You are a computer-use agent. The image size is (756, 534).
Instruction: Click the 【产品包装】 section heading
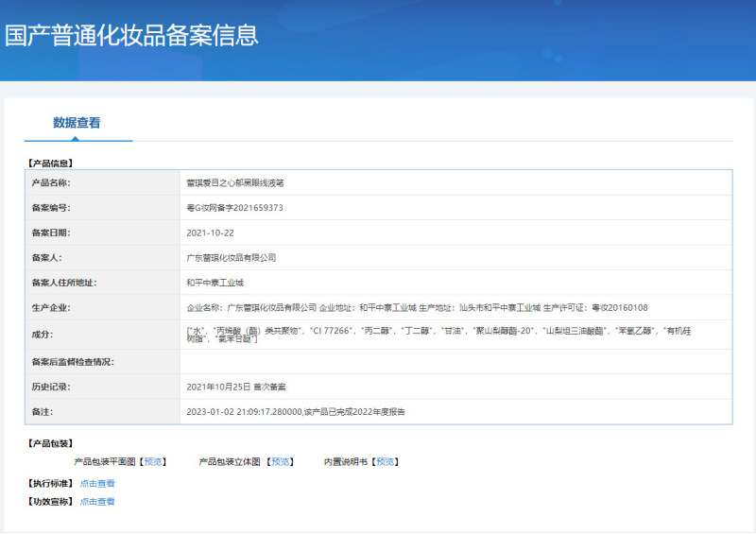[50, 443]
